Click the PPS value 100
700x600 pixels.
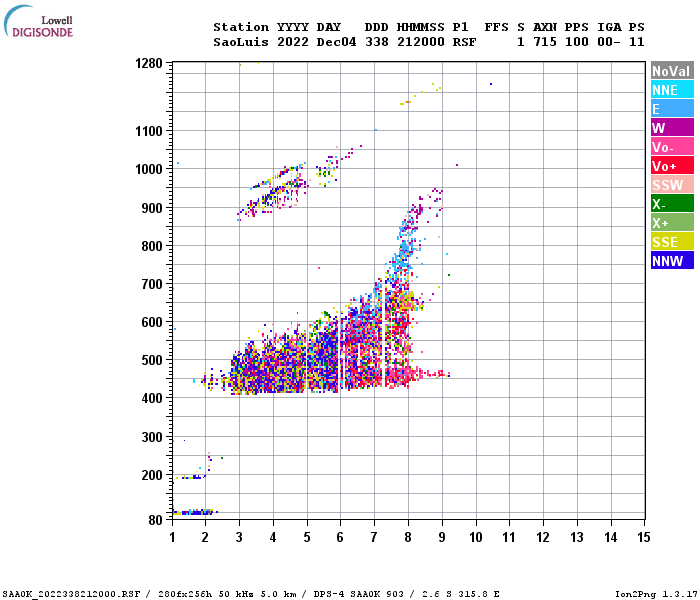[x=576, y=42]
